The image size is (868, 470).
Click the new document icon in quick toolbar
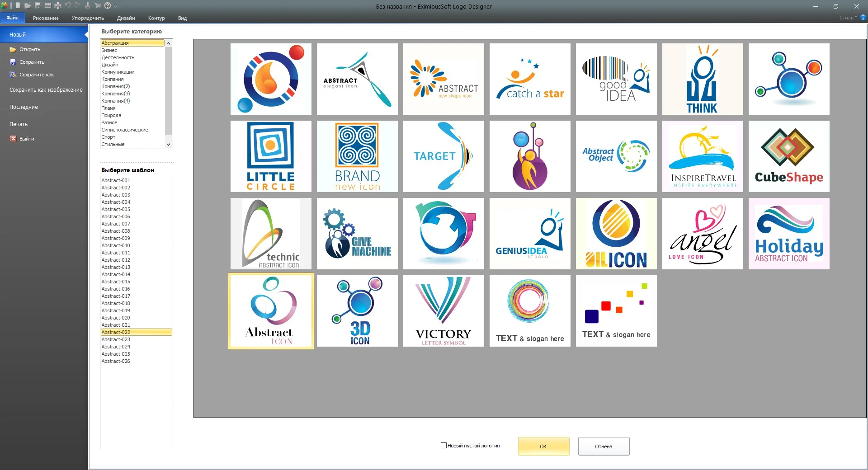[18, 5]
